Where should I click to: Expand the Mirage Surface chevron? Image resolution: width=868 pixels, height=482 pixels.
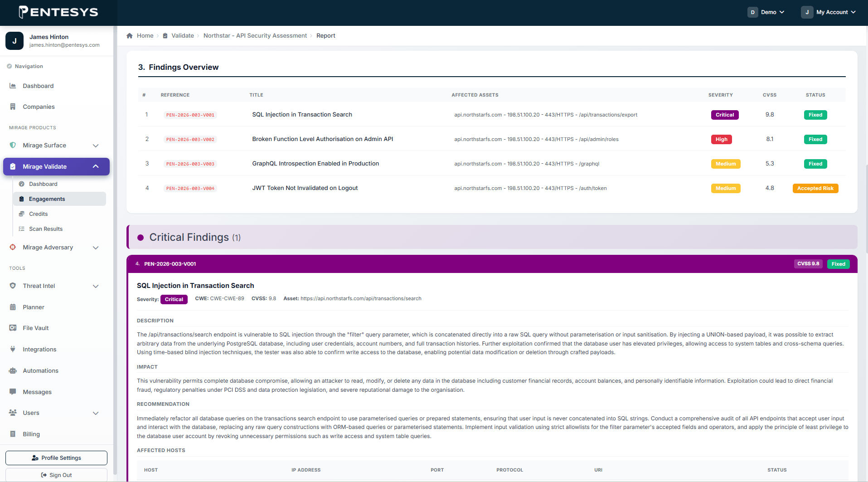(x=96, y=146)
